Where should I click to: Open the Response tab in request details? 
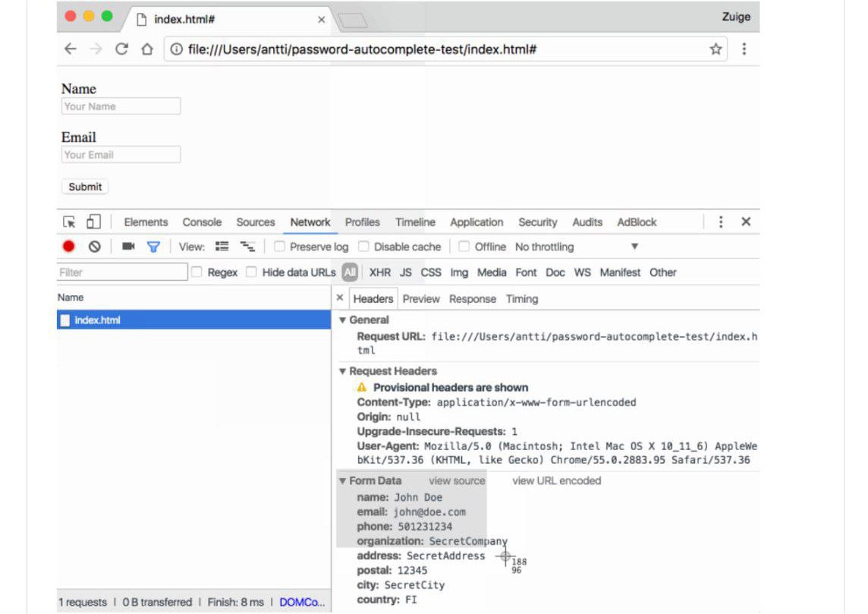(472, 299)
